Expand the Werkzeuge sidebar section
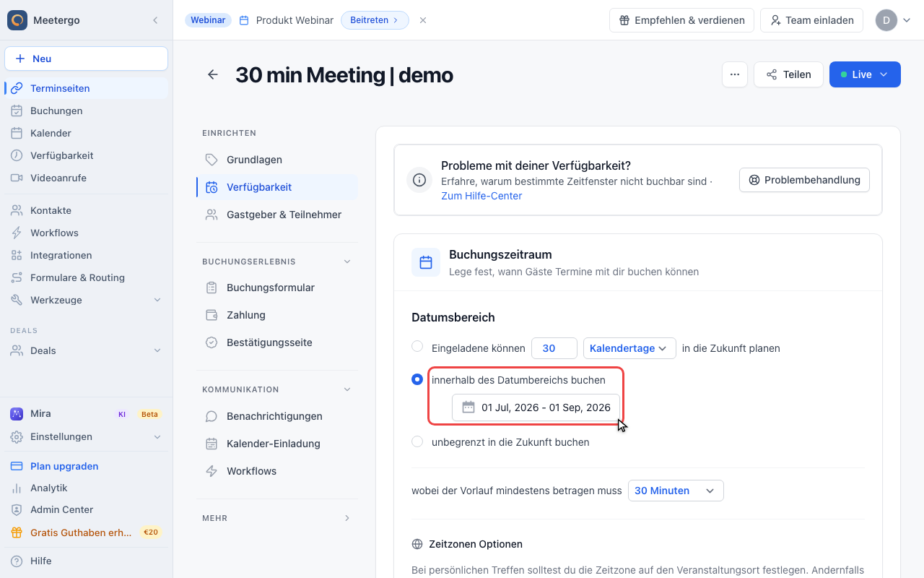 (157, 300)
